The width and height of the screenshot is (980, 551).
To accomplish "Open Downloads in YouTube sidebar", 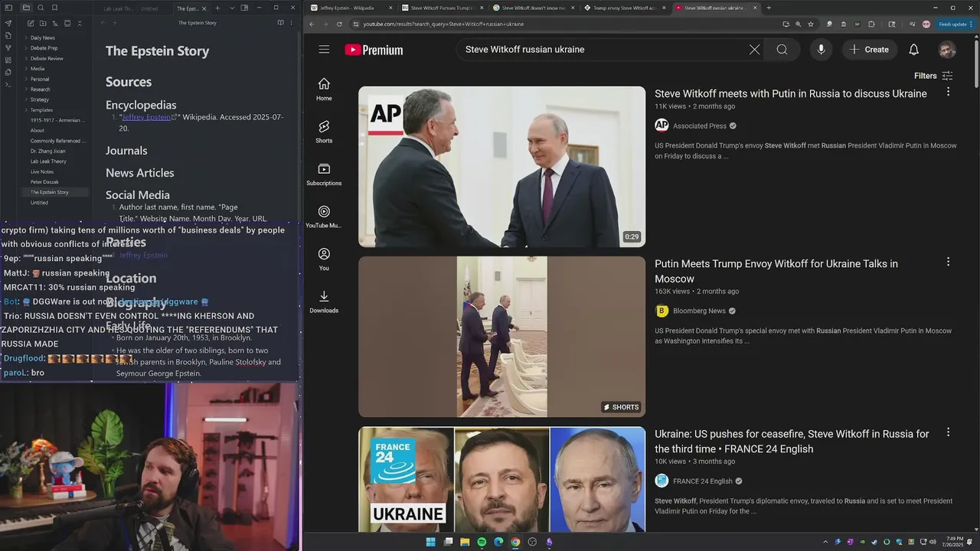I will 324,302.
